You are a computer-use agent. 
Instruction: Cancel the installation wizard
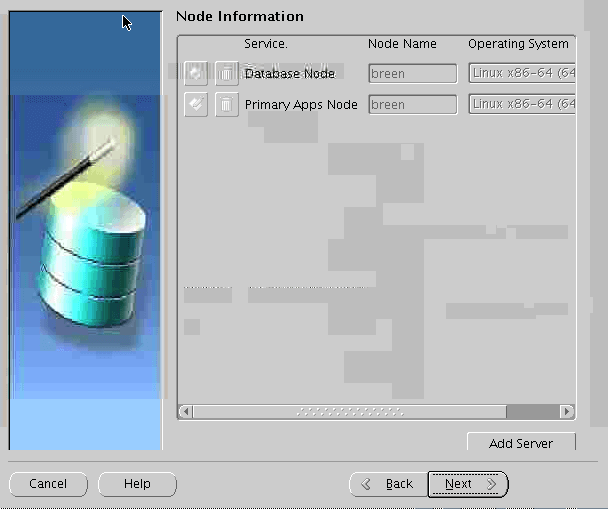48,484
